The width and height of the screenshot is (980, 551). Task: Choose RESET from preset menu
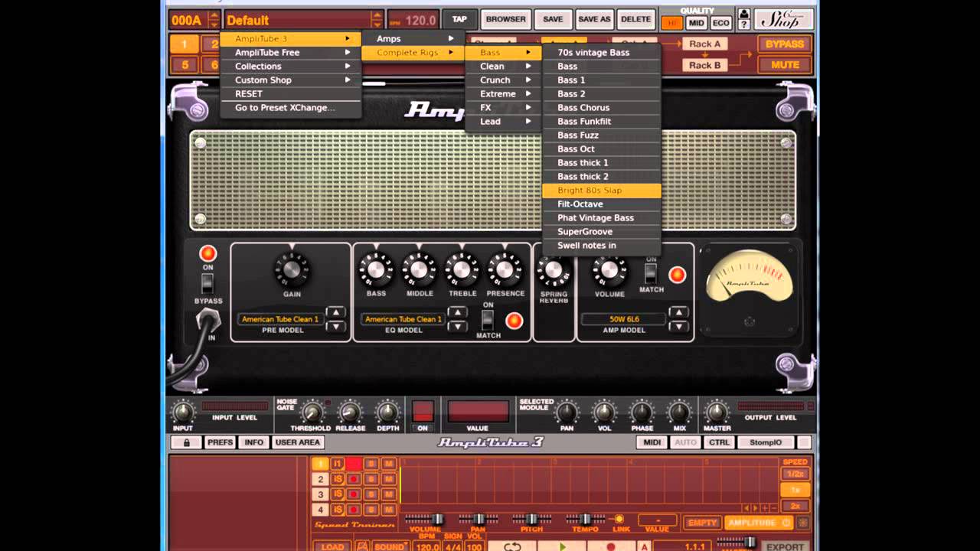tap(291, 93)
